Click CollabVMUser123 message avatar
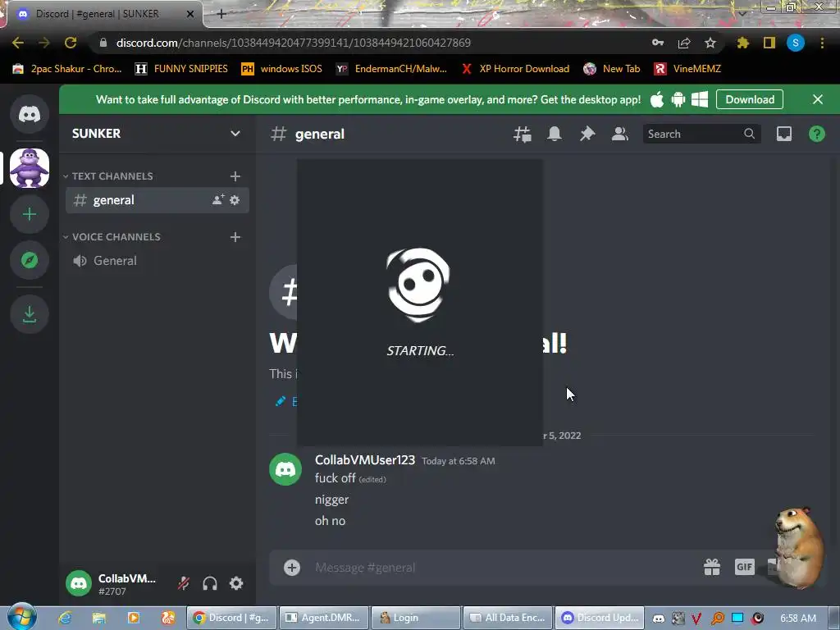The image size is (840, 630). (285, 469)
